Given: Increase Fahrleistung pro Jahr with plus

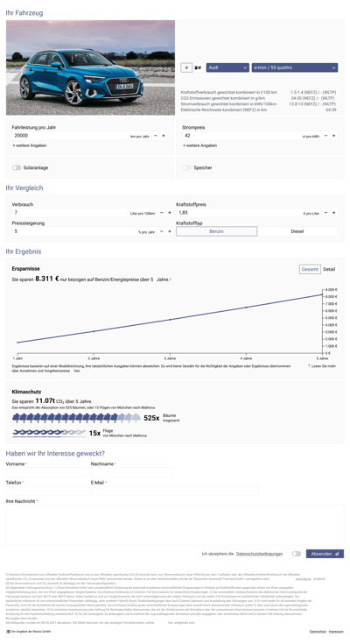Looking at the screenshot, I should [164, 136].
